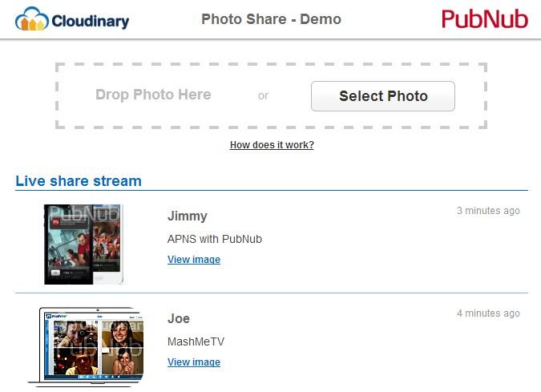Screen dimensions: 541x392
Task: Click the Joe username
Action: (179, 318)
